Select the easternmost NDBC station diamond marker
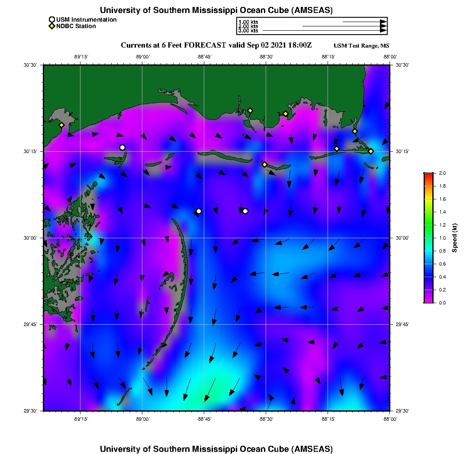The height and width of the screenshot is (454, 476). pos(371,151)
